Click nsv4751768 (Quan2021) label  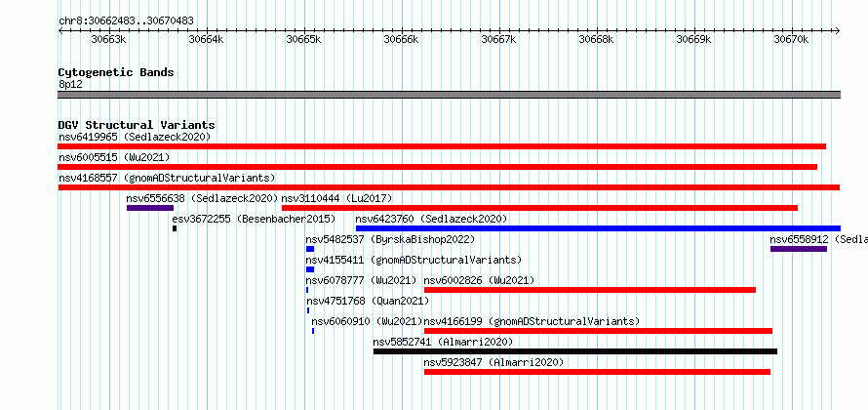pos(368,301)
